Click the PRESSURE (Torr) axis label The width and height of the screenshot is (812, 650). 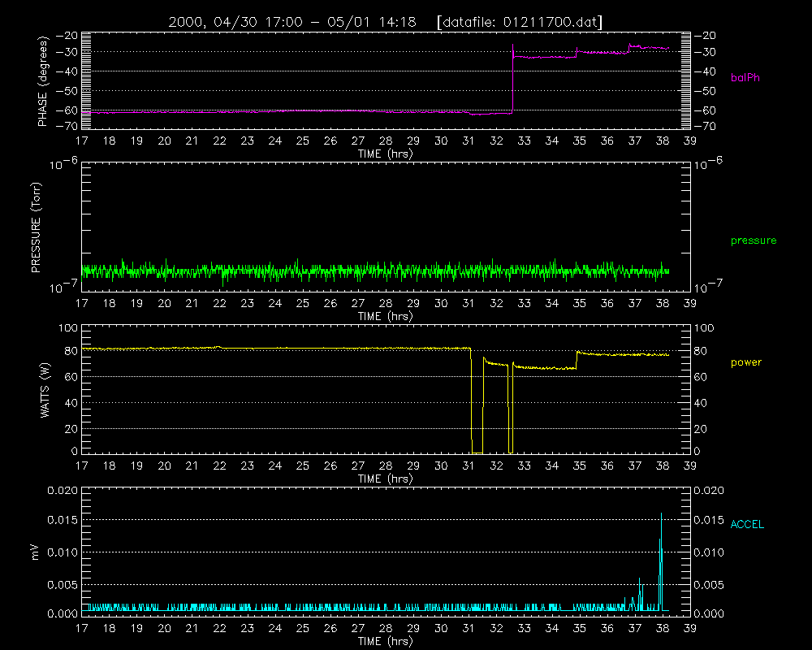click(x=36, y=227)
